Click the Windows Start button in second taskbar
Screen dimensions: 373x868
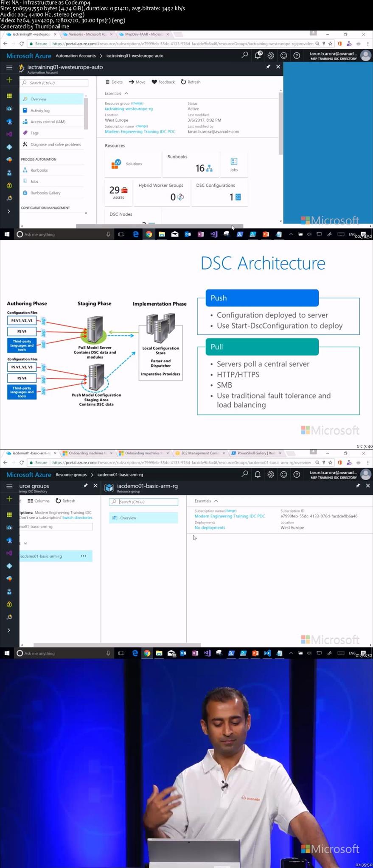7,653
